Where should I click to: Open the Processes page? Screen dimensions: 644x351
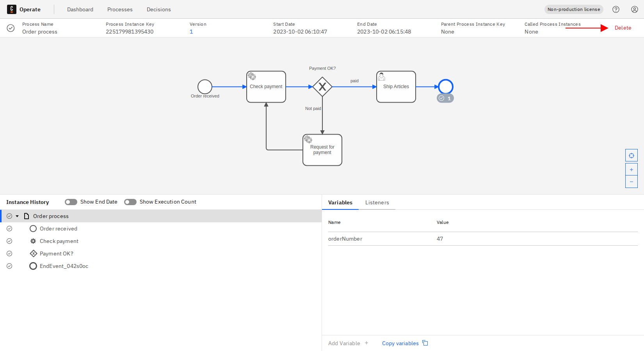120,9
